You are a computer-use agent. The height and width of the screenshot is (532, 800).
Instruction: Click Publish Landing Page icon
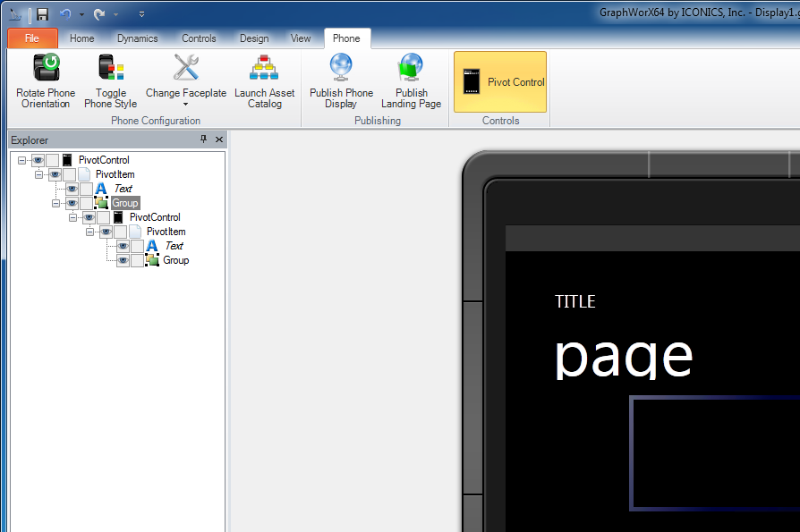point(411,69)
